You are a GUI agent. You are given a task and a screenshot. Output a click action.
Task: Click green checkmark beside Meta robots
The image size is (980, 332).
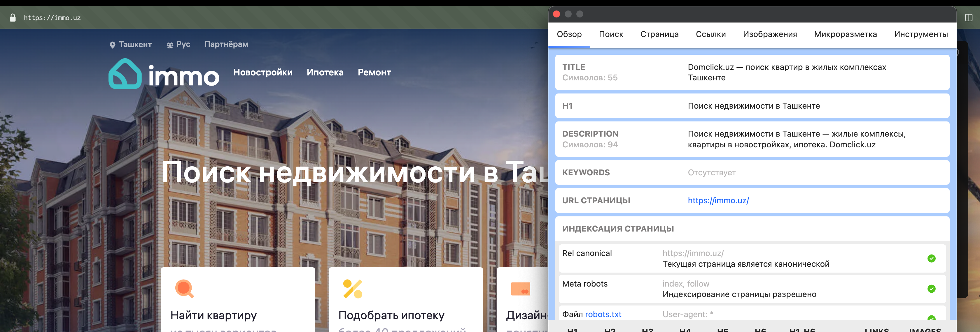[931, 289]
